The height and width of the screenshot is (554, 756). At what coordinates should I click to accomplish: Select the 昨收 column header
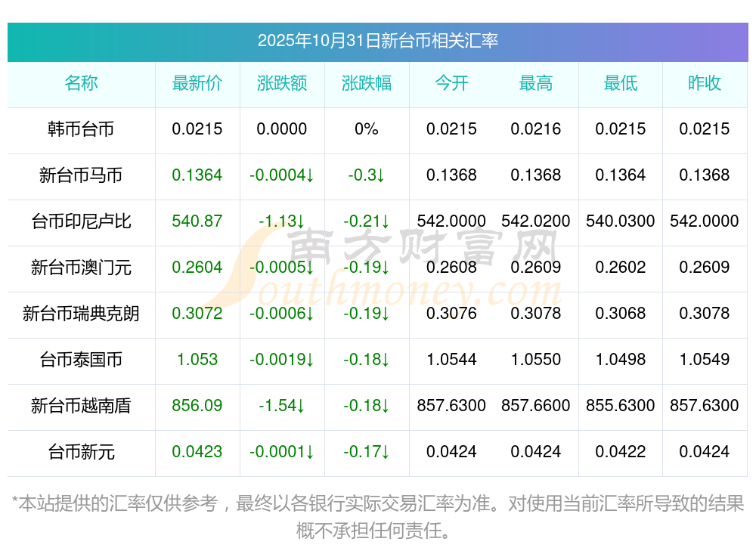click(705, 83)
